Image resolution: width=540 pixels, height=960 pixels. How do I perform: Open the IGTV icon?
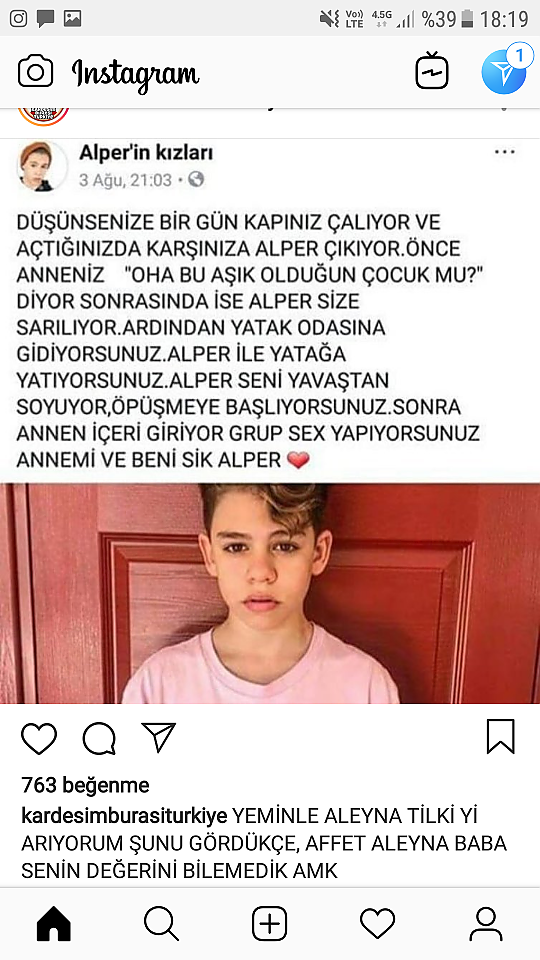(432, 72)
